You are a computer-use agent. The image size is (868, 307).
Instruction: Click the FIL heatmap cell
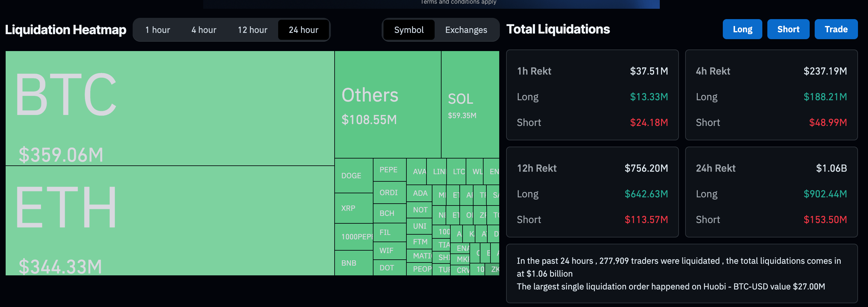click(389, 232)
